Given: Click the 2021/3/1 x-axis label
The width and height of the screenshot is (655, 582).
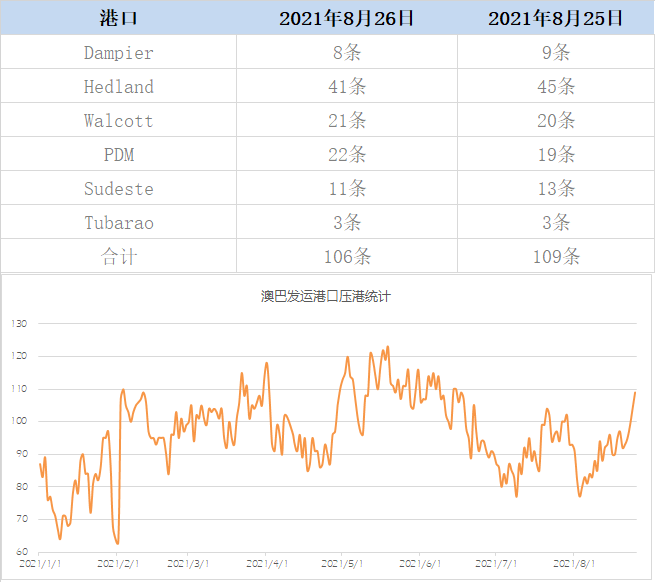Looking at the screenshot, I should click(x=188, y=564).
